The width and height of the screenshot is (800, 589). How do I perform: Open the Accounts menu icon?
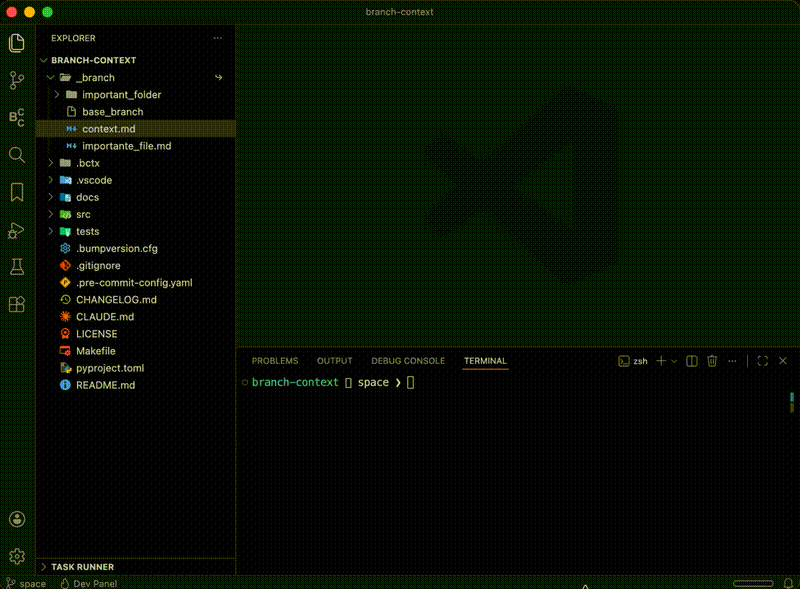[x=17, y=519]
